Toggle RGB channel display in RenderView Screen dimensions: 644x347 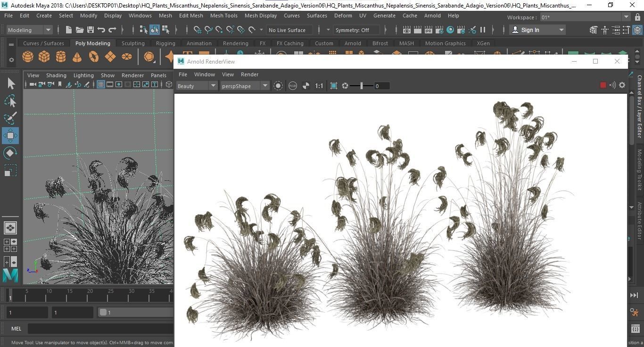point(292,86)
